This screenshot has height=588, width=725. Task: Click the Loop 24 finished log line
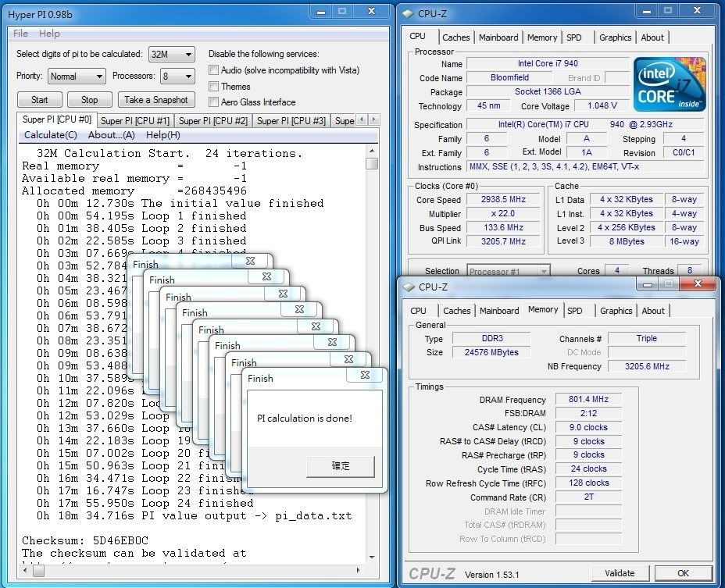click(x=145, y=503)
